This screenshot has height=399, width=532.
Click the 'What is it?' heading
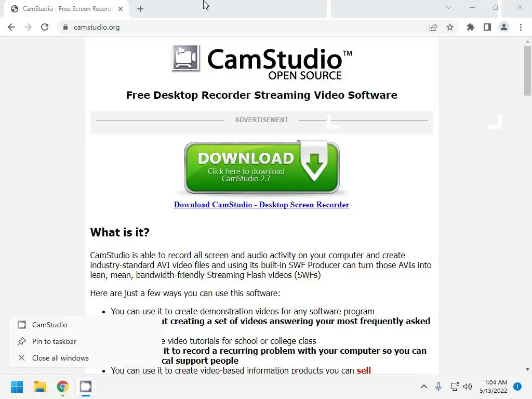point(120,232)
